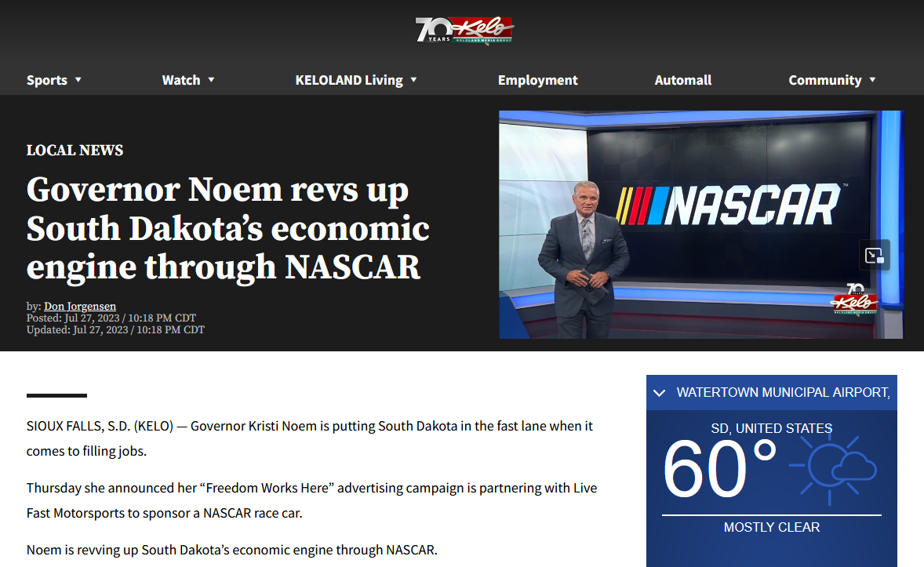The width and height of the screenshot is (924, 567).
Task: Click the Posted Jul 27, 2023 timestamp
Action: pos(111,318)
